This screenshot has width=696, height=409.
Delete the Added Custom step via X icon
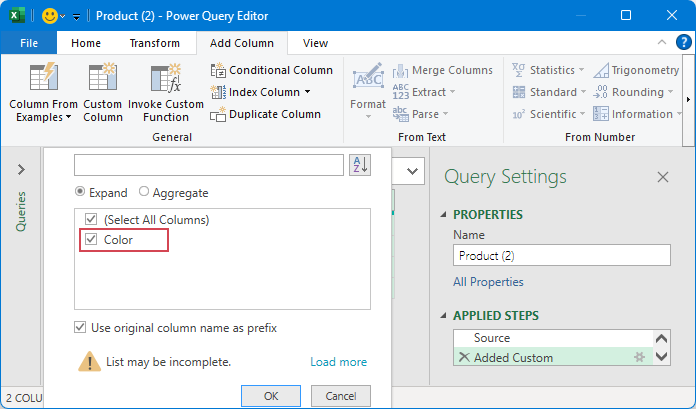pos(463,358)
